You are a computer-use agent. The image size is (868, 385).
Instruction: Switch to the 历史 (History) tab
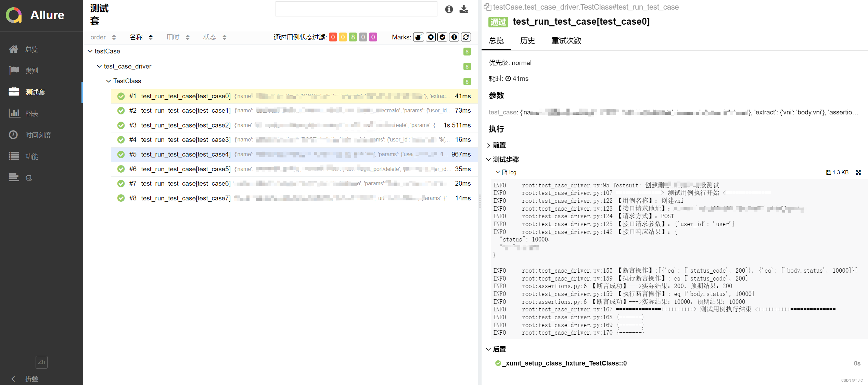click(527, 41)
